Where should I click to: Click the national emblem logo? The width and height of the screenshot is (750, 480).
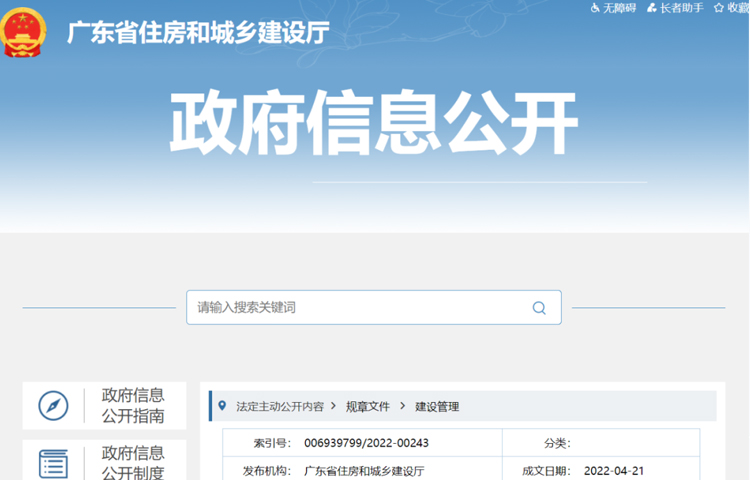coord(23,33)
